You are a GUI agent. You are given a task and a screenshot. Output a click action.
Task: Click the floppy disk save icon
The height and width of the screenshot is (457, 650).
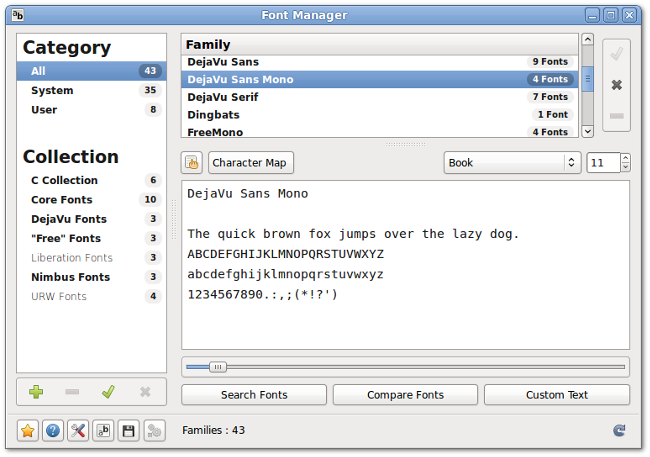click(129, 431)
